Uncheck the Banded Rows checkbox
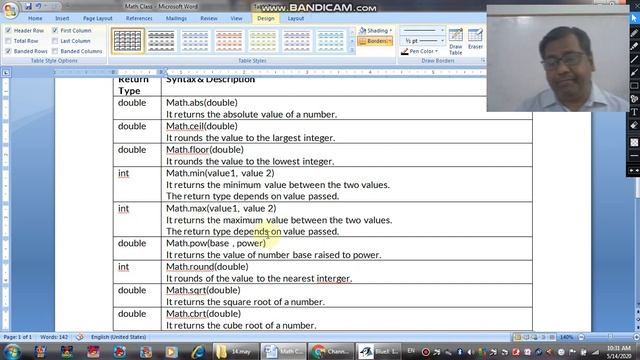640x360 pixels. tap(8, 51)
